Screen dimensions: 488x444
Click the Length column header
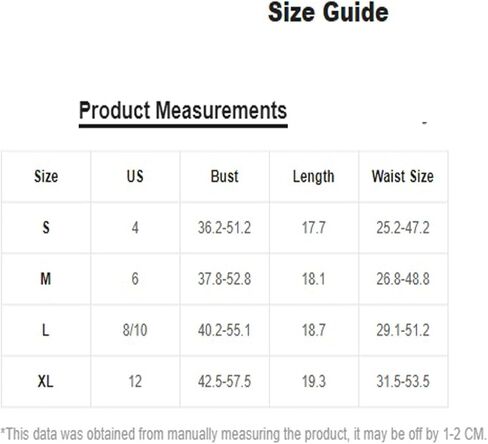pyautogui.click(x=313, y=177)
